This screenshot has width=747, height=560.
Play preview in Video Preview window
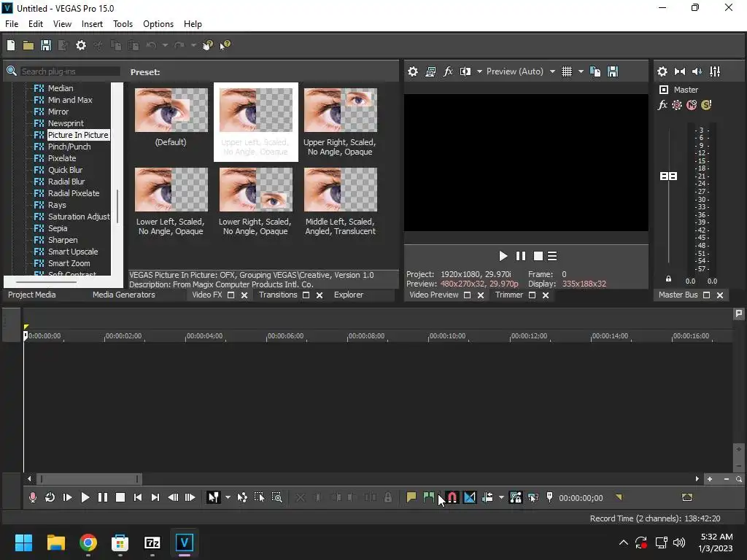pos(503,256)
